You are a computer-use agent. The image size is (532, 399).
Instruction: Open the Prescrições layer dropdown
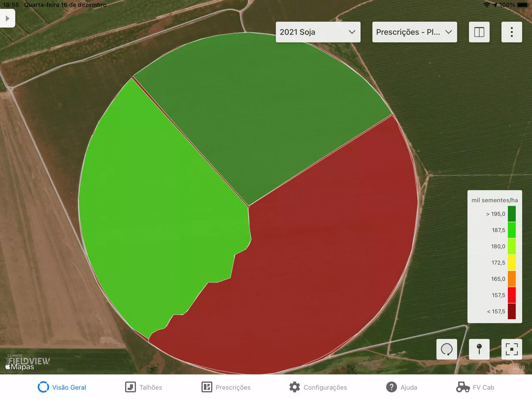(414, 32)
